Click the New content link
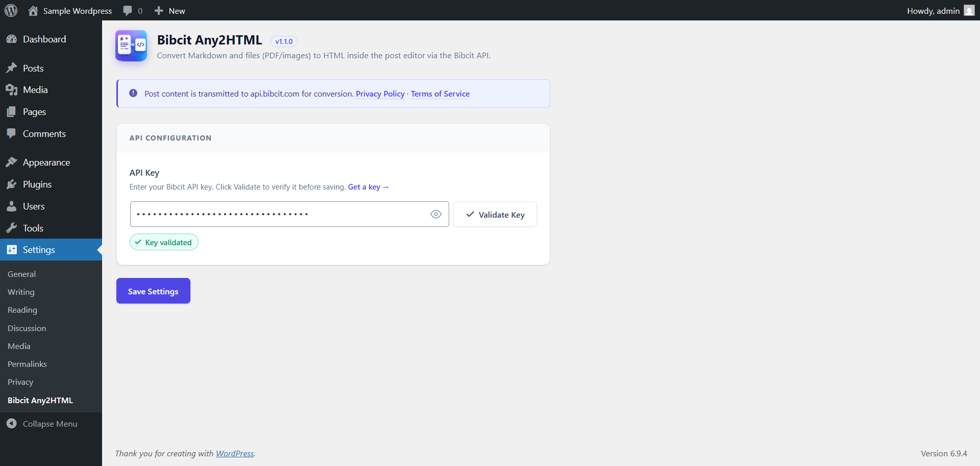This screenshot has width=980, height=466. point(177,11)
